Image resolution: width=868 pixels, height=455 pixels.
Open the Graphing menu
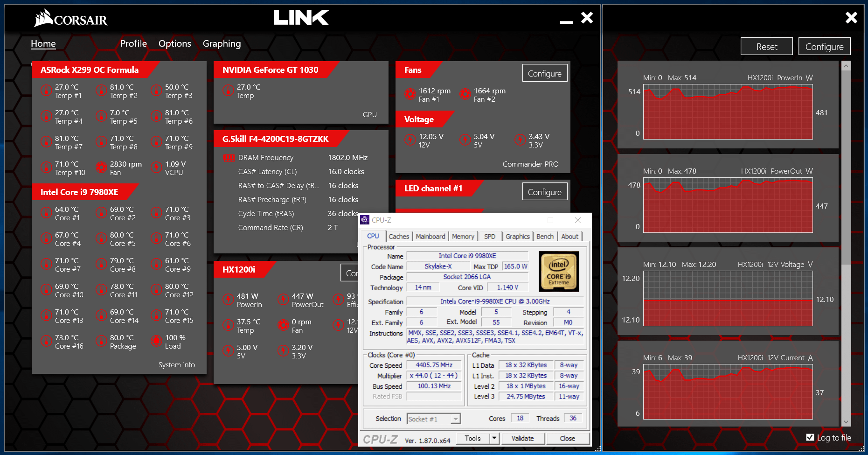[222, 43]
